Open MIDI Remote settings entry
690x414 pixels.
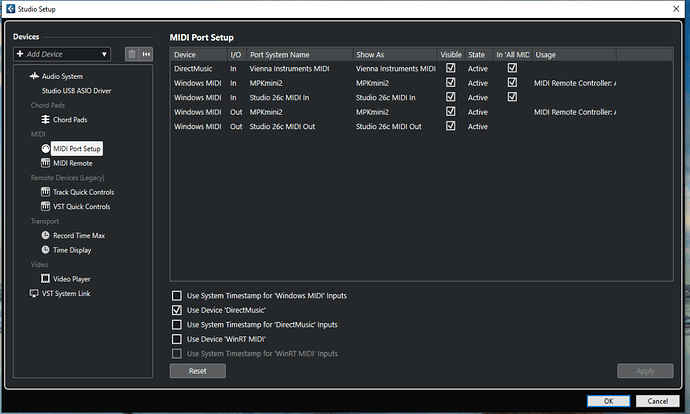[x=73, y=163]
